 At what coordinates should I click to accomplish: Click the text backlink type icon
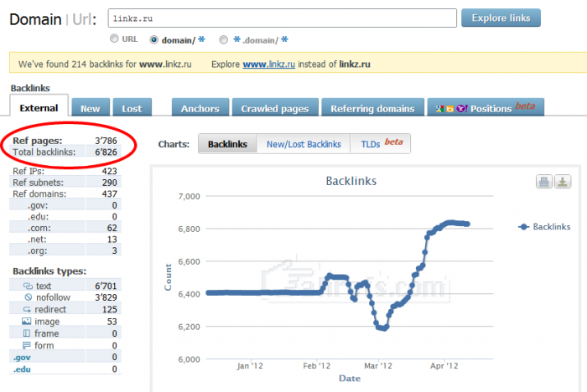click(x=28, y=286)
